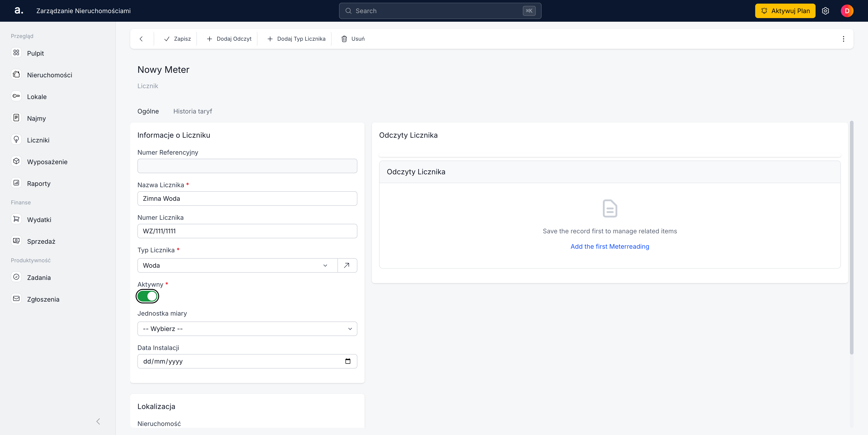Collapse the sidebar with bottom chevron

(98, 421)
